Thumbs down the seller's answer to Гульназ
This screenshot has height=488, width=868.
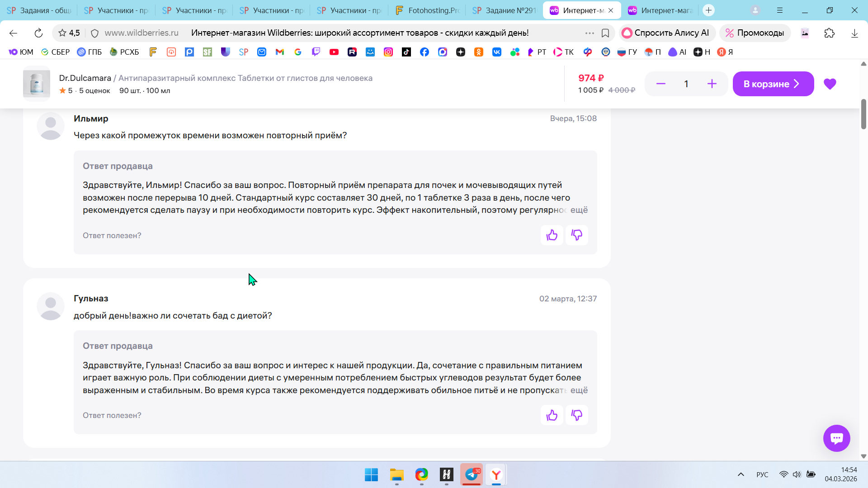[576, 415]
